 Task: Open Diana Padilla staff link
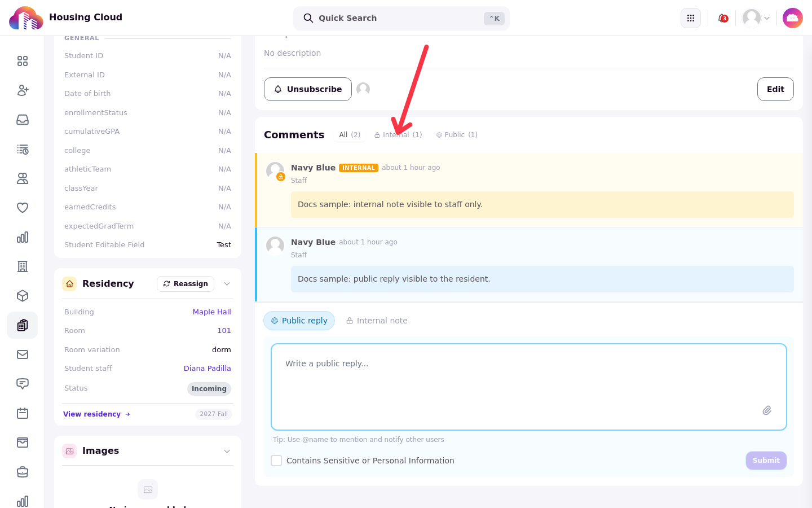click(x=208, y=369)
